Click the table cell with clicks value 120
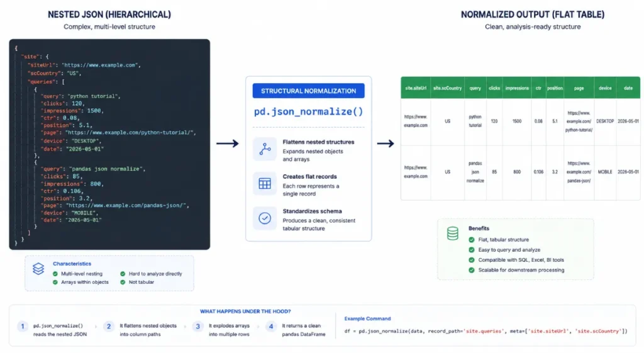644x353 pixels. pyautogui.click(x=494, y=121)
